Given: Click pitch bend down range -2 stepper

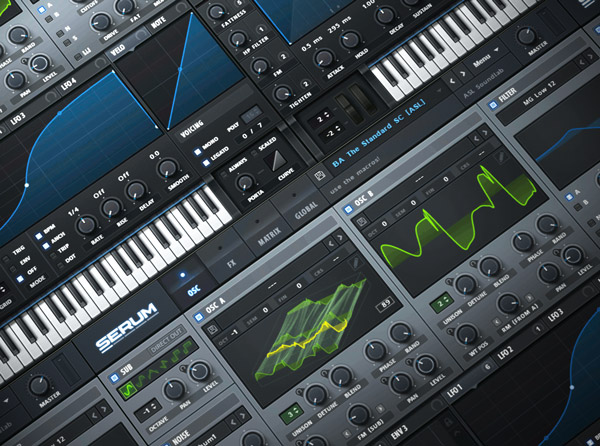Looking at the screenshot, I should coord(331,132).
